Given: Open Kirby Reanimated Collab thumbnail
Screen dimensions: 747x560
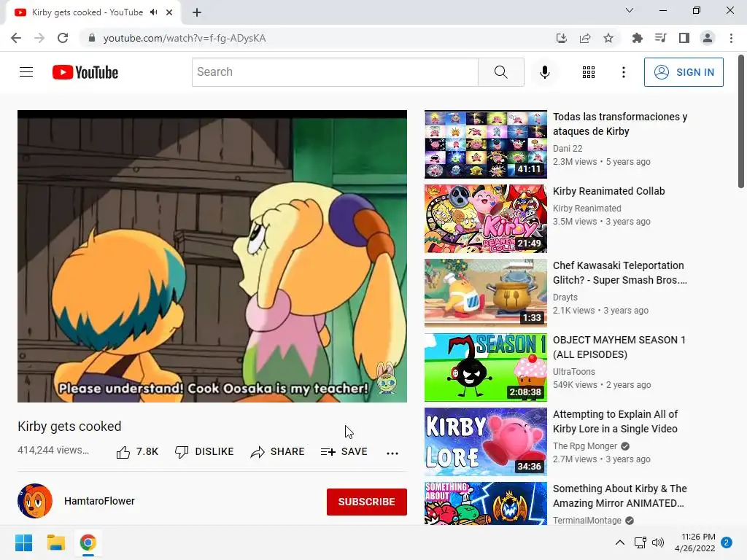Looking at the screenshot, I should click(485, 219).
